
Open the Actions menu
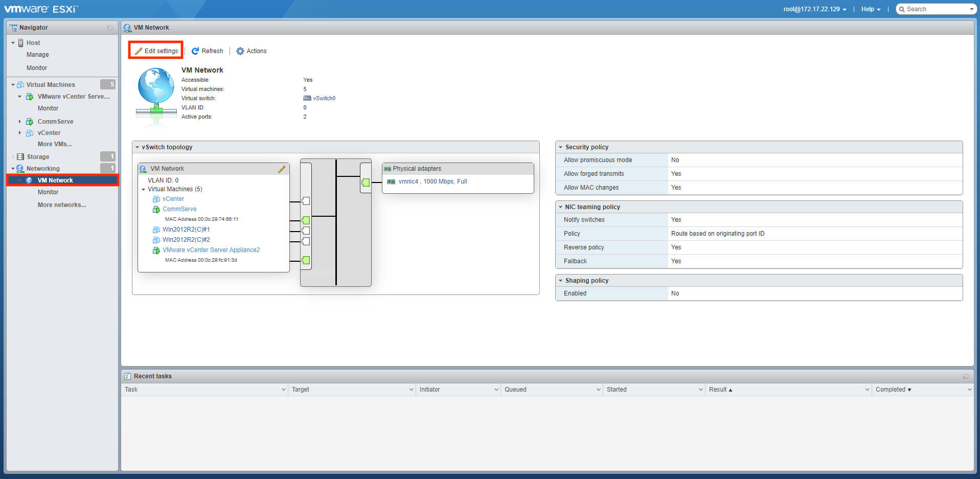[251, 51]
